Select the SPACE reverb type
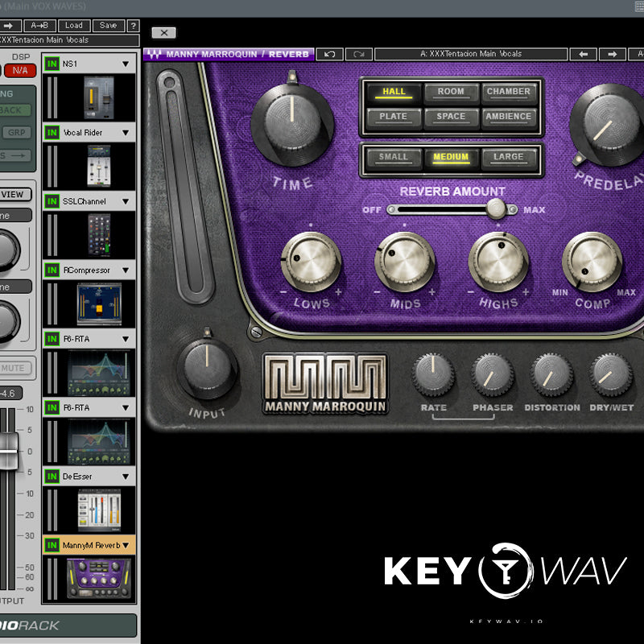The image size is (644, 644). coord(451,117)
